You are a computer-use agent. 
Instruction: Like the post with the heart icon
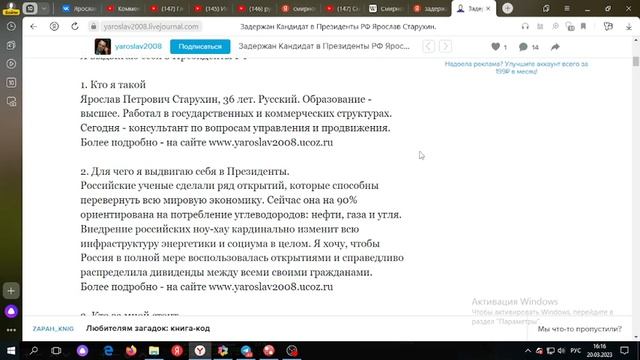(x=496, y=47)
